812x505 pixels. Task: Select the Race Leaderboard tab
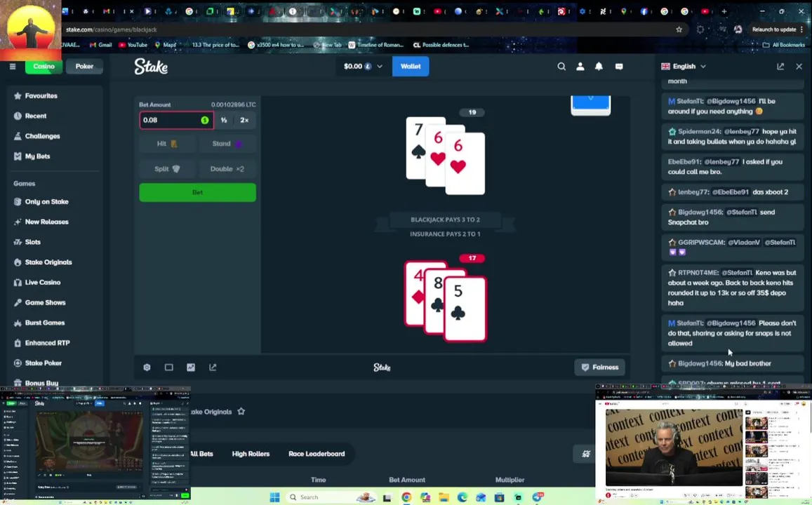click(317, 454)
